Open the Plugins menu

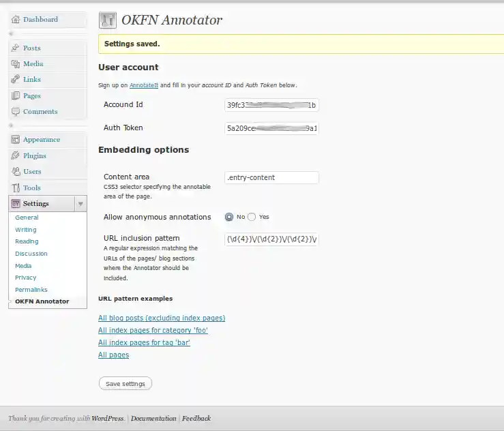click(35, 155)
